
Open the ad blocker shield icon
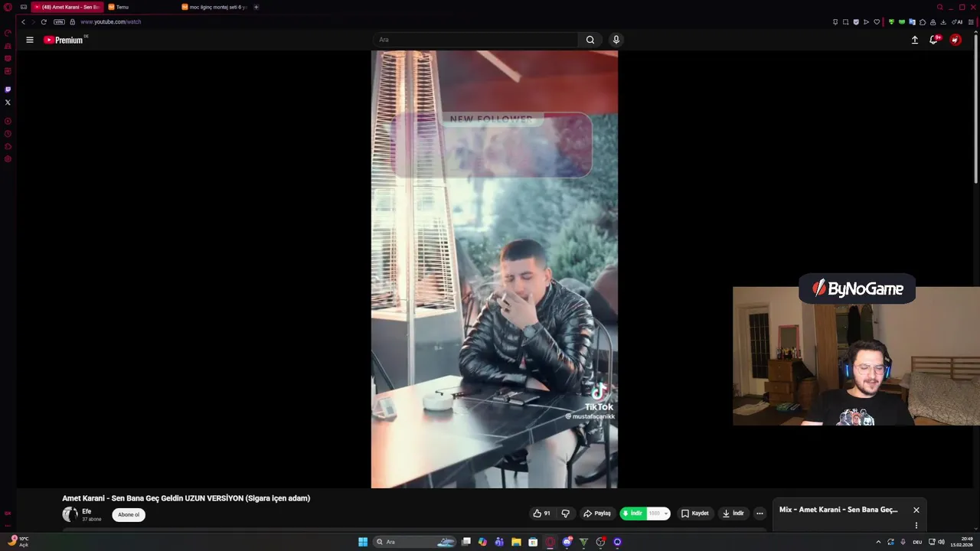(x=856, y=22)
